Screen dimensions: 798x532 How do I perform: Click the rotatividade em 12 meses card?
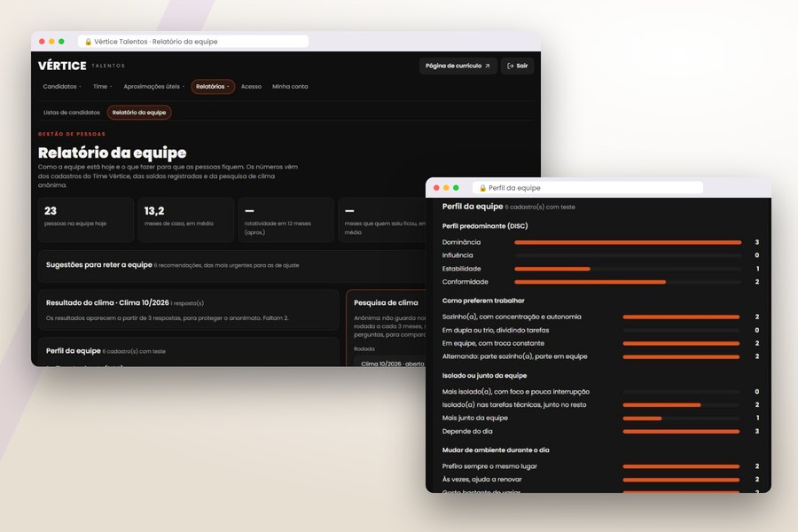coord(286,219)
